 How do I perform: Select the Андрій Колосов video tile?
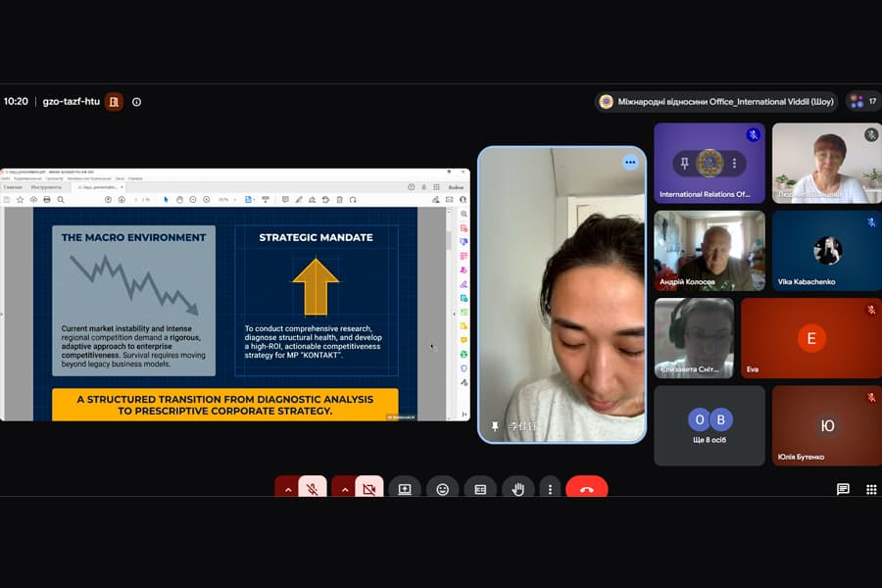(710, 251)
